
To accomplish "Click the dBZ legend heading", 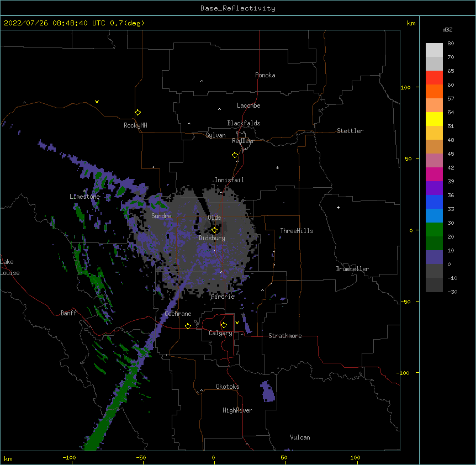I will point(447,30).
